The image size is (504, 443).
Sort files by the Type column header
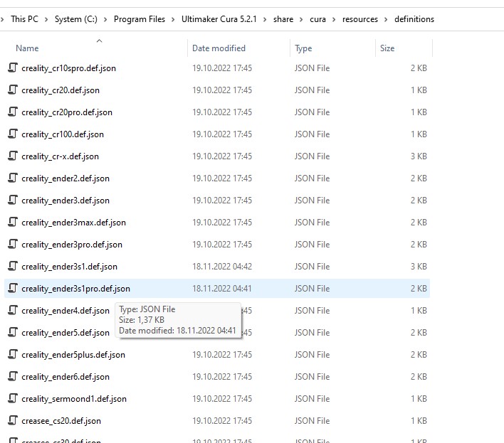tap(303, 48)
